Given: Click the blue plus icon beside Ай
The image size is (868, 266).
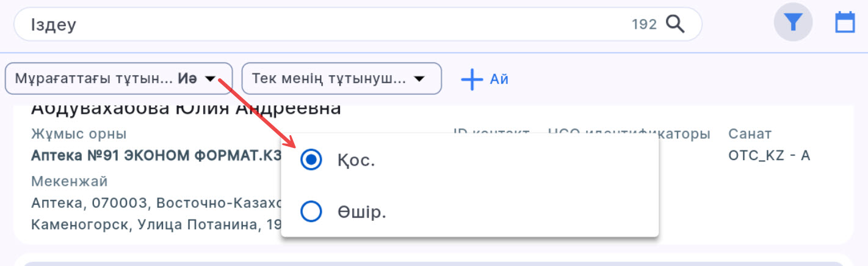Looking at the screenshot, I should (x=472, y=79).
